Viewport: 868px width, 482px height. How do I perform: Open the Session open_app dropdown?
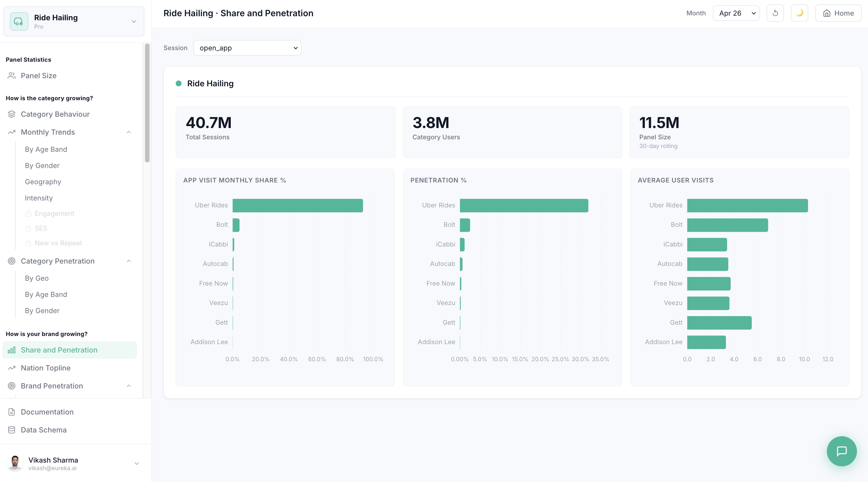pyautogui.click(x=247, y=48)
